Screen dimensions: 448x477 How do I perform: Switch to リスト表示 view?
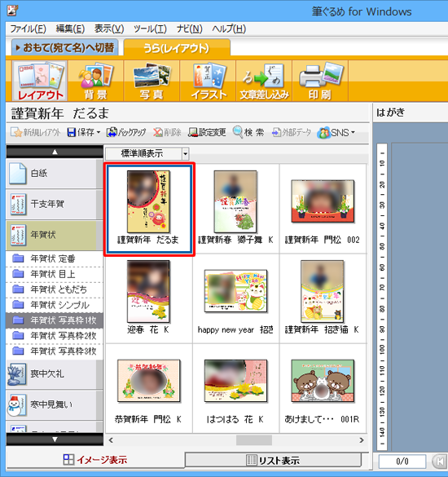pyautogui.click(x=273, y=460)
